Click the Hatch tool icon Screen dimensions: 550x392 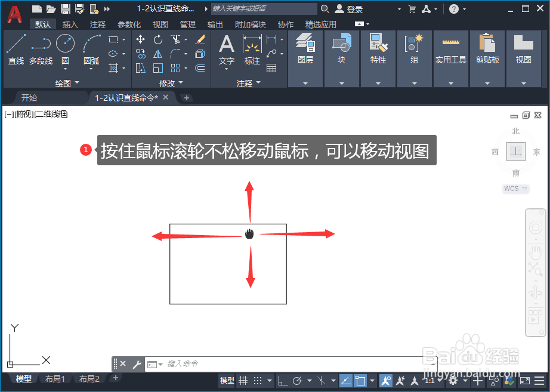(113, 68)
